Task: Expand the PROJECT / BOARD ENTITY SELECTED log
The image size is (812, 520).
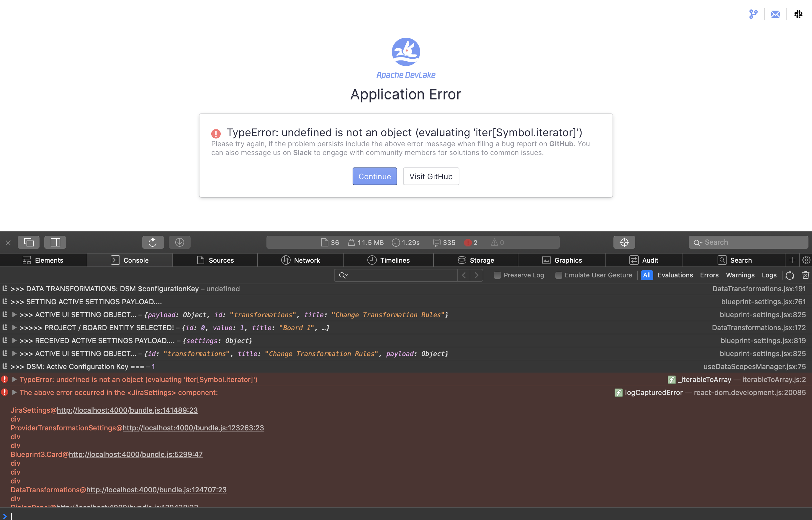Action: click(x=14, y=328)
